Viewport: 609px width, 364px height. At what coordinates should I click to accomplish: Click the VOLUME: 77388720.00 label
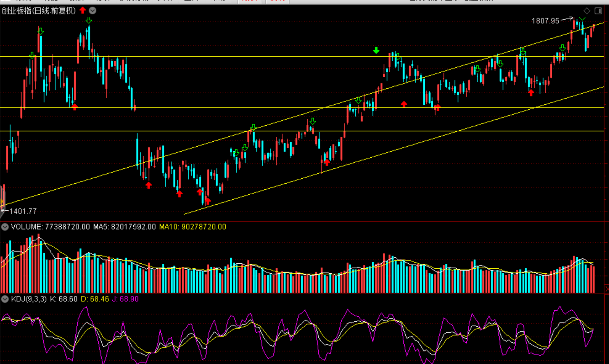click(x=50, y=227)
